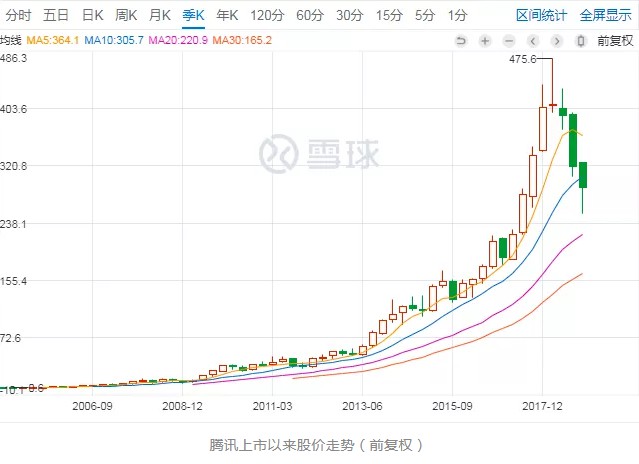
Task: Click the caption 腾讯上市以来股价走势（前复权）
Action: (317, 445)
